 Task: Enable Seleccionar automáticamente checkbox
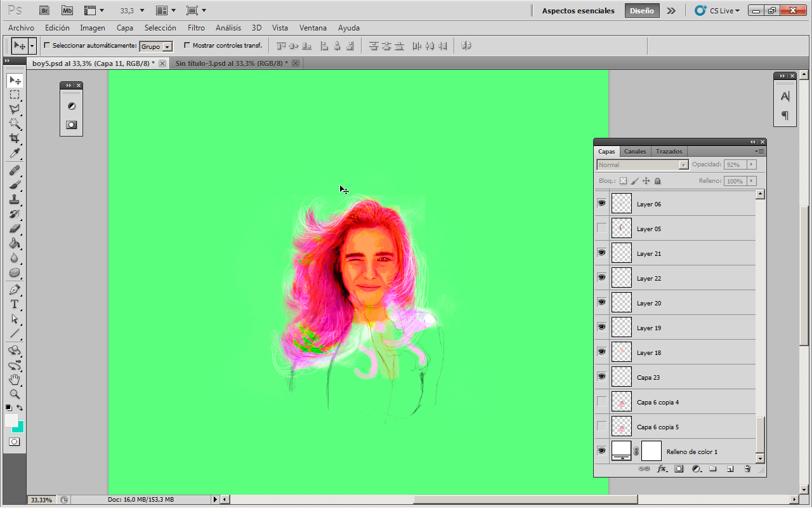[x=47, y=46]
